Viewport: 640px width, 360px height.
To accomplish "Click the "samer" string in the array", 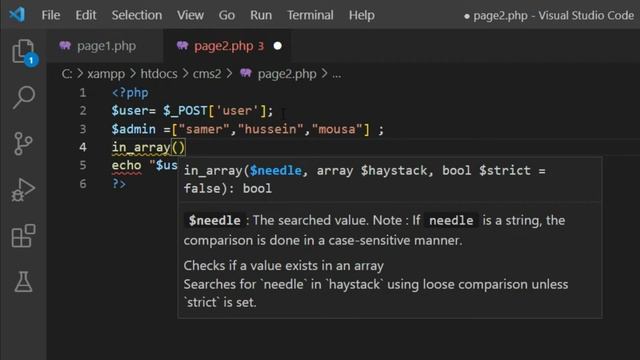I will pyautogui.click(x=204, y=129).
